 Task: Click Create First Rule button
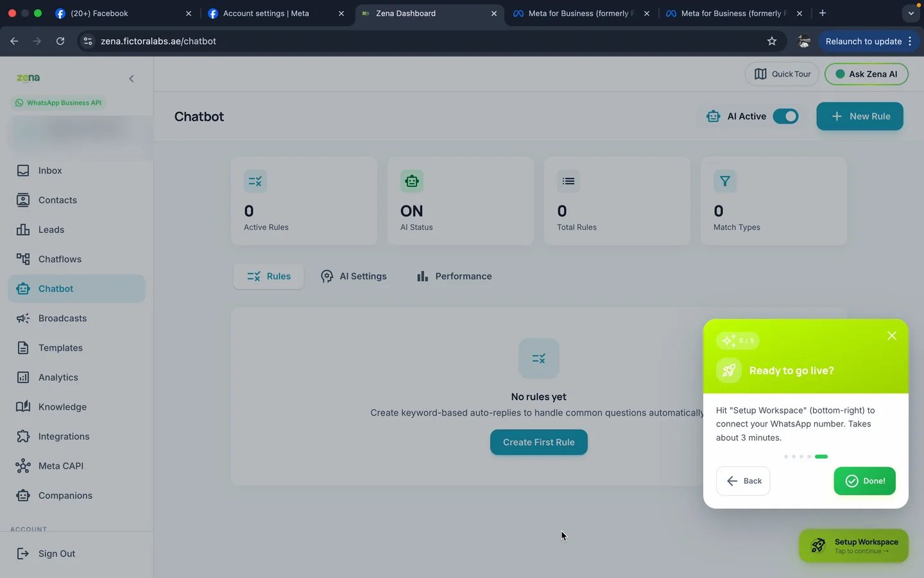[x=539, y=442]
